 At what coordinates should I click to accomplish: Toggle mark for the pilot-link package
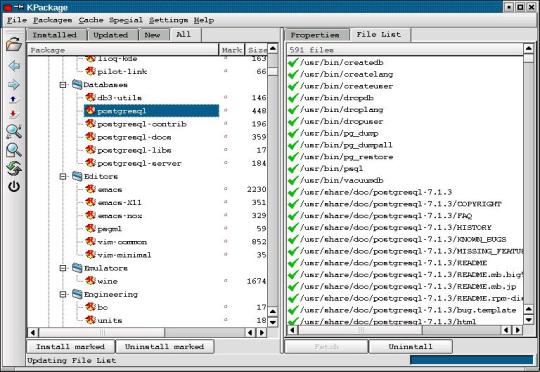pyautogui.click(x=226, y=71)
